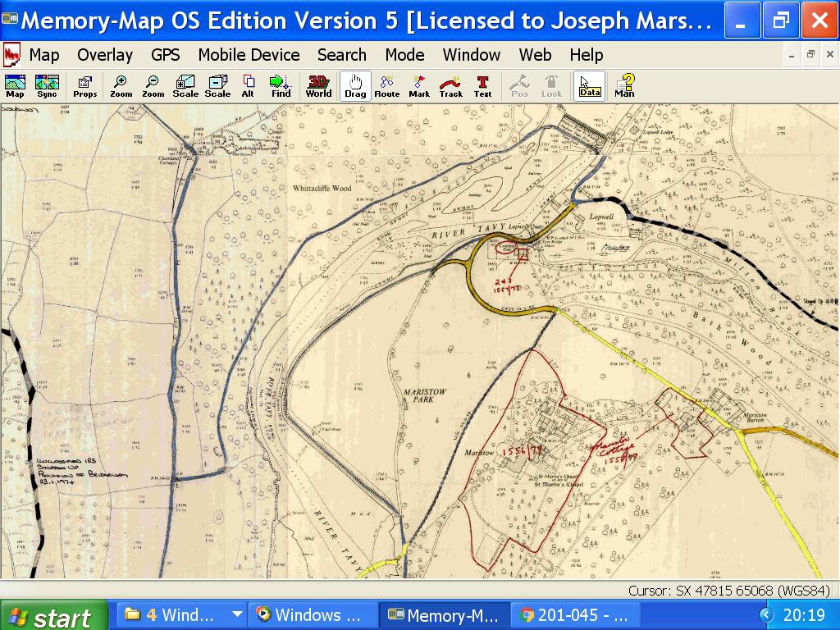The width and height of the screenshot is (840, 630).
Task: Click the Sync maps icon
Action: (x=47, y=86)
